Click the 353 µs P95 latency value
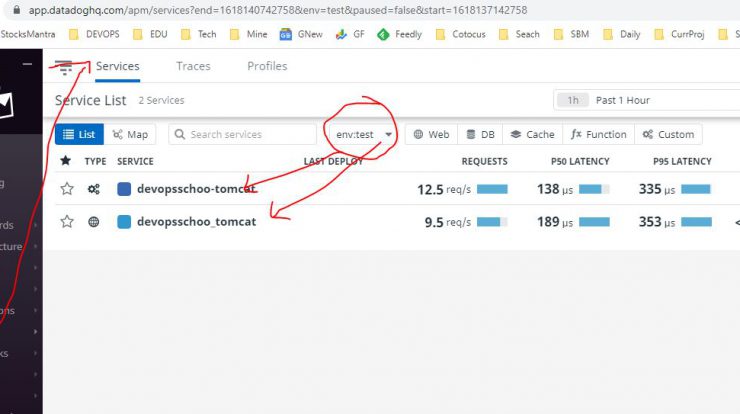Image resolution: width=740 pixels, height=414 pixels. point(656,222)
